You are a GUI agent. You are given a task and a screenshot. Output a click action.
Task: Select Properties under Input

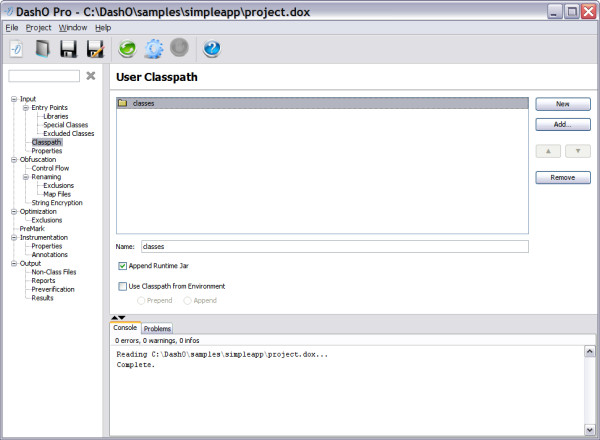(x=47, y=151)
